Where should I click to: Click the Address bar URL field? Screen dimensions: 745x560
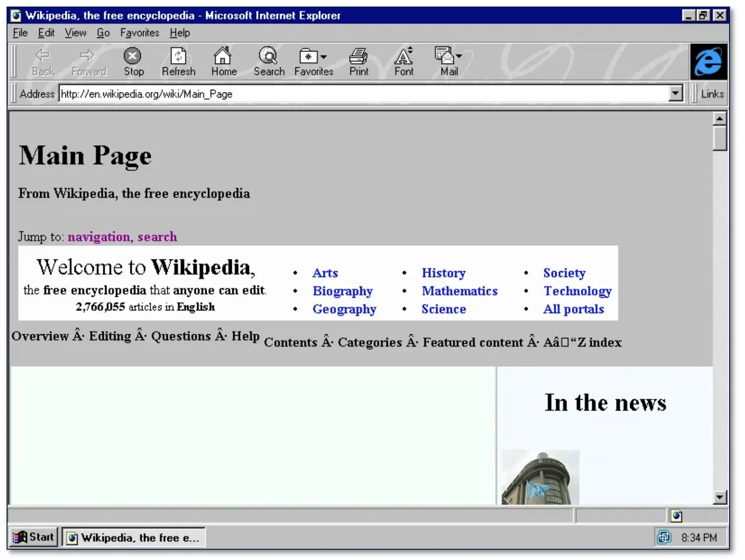click(364, 94)
